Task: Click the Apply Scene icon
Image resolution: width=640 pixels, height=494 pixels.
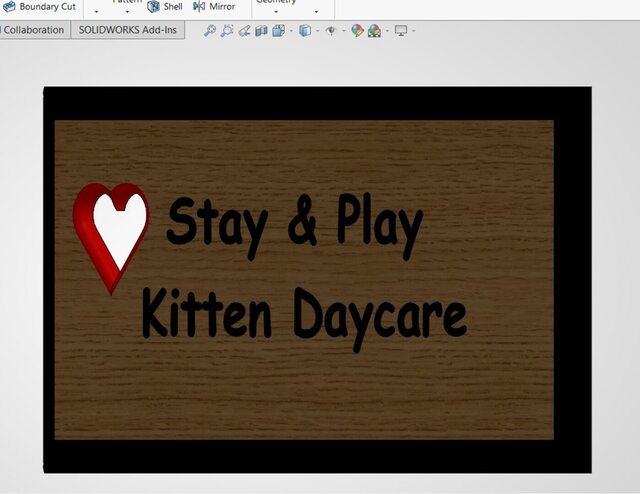Action: pyautogui.click(x=374, y=31)
